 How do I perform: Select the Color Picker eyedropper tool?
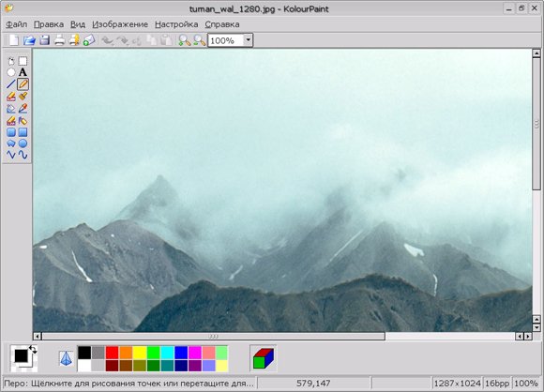point(23,109)
